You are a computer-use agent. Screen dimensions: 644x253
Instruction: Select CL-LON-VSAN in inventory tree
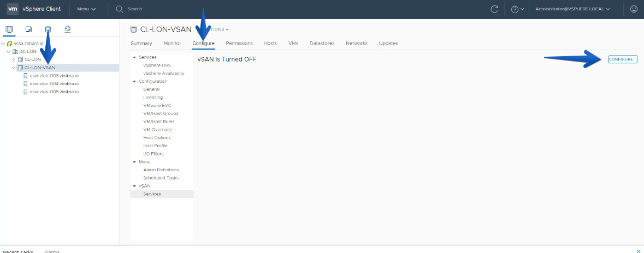tap(40, 68)
